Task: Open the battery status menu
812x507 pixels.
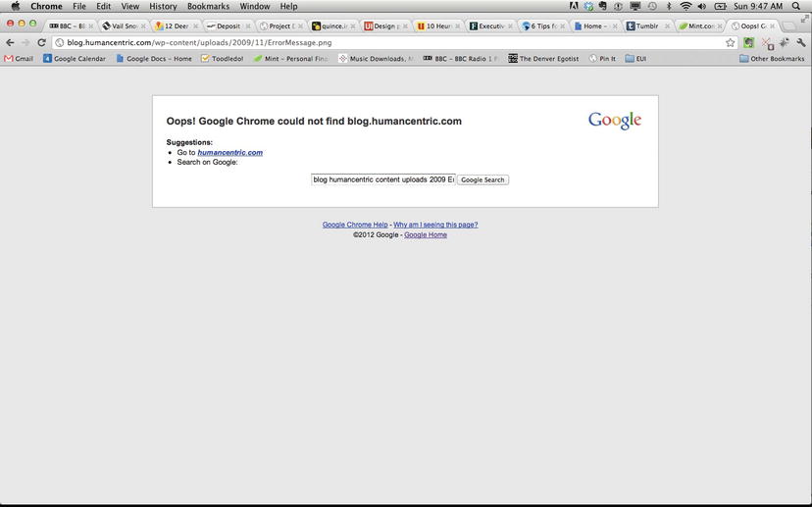Action: point(720,6)
